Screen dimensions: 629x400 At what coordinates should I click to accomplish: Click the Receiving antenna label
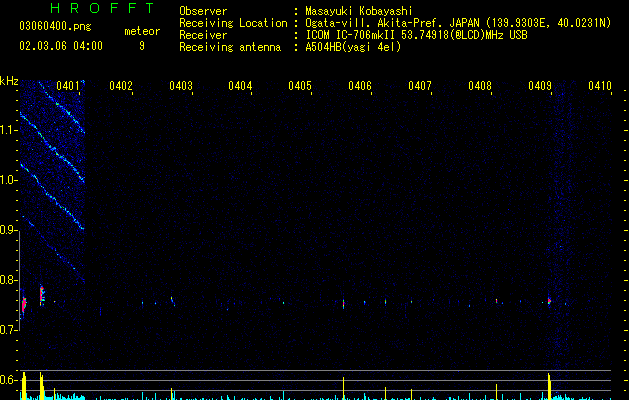coord(230,47)
